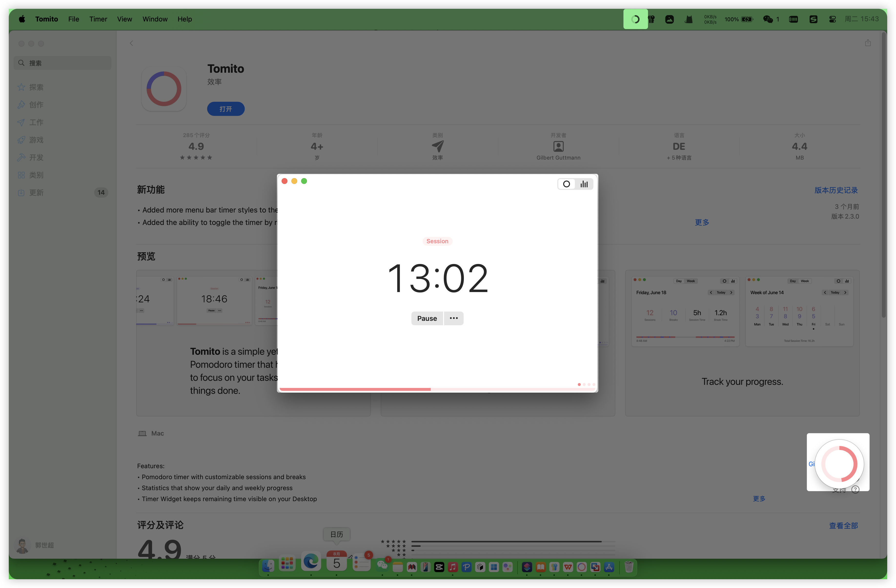
Task: Click the Tomito ring status icon in menu bar
Action: pos(635,19)
